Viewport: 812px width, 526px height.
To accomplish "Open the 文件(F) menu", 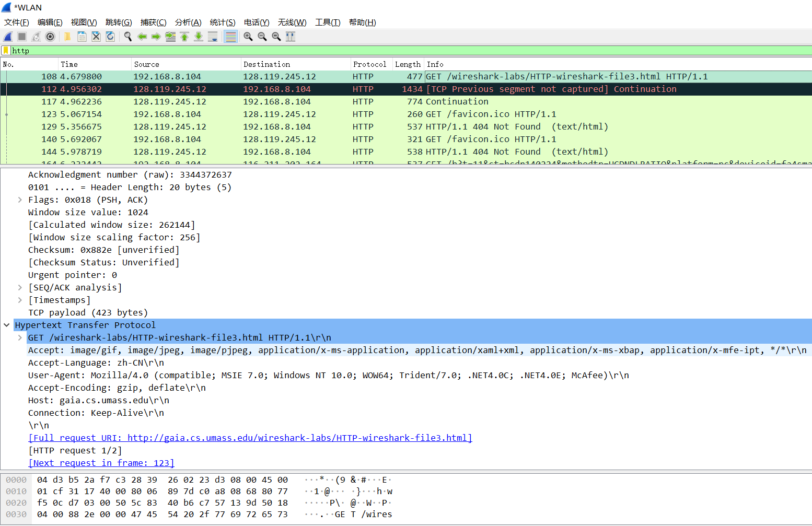I will click(17, 22).
